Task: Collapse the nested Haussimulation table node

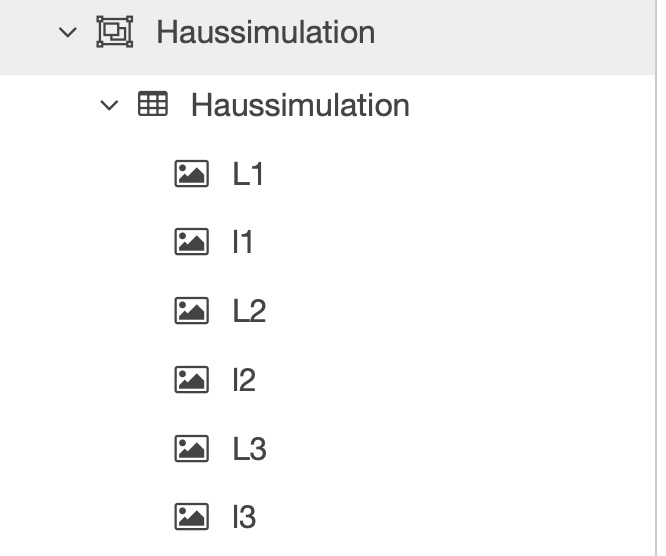Action: [x=109, y=105]
